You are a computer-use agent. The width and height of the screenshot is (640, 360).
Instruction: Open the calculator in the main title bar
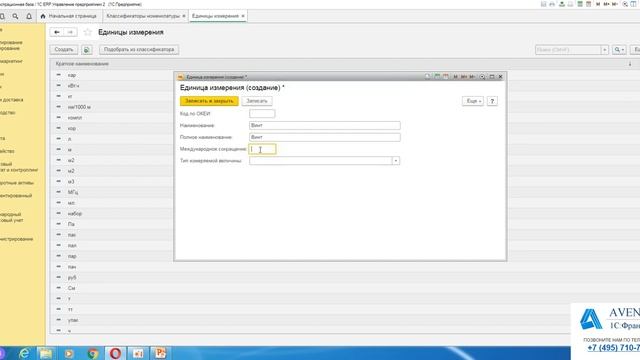click(x=580, y=4)
